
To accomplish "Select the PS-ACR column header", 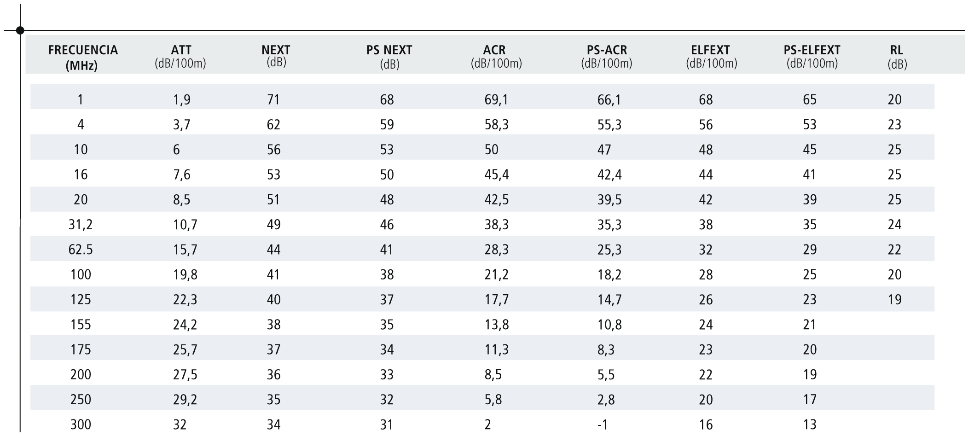I will (606, 56).
